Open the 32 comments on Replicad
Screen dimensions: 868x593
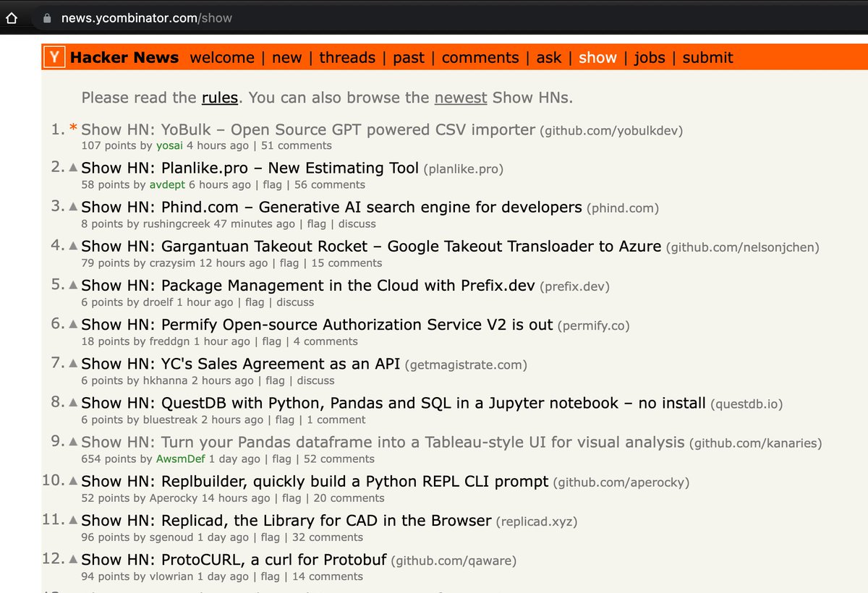pos(327,537)
